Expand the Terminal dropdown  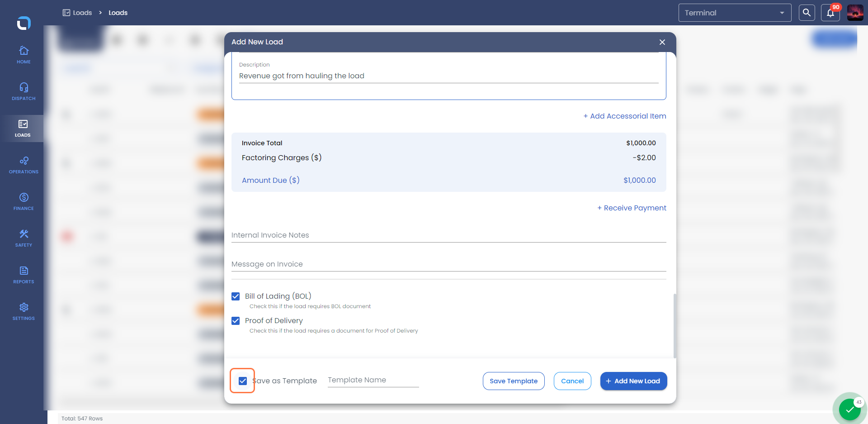tap(735, 13)
